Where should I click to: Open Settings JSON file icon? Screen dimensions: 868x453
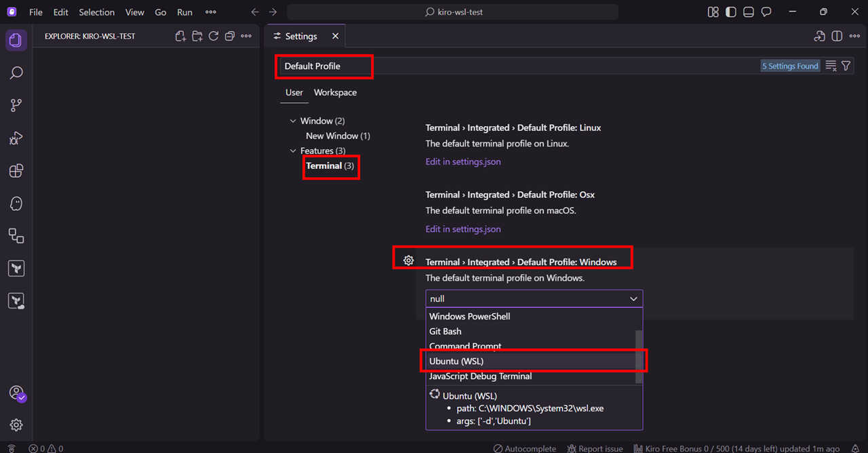819,37
